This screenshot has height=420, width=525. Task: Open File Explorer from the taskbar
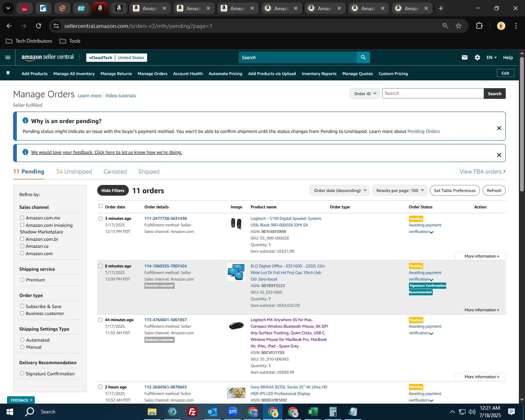coord(152,412)
